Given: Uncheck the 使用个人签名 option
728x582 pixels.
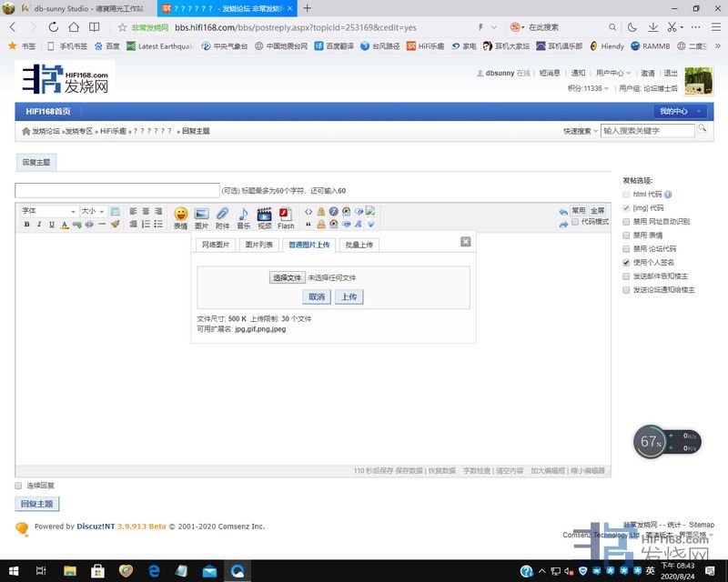Looking at the screenshot, I should pyautogui.click(x=626, y=263).
